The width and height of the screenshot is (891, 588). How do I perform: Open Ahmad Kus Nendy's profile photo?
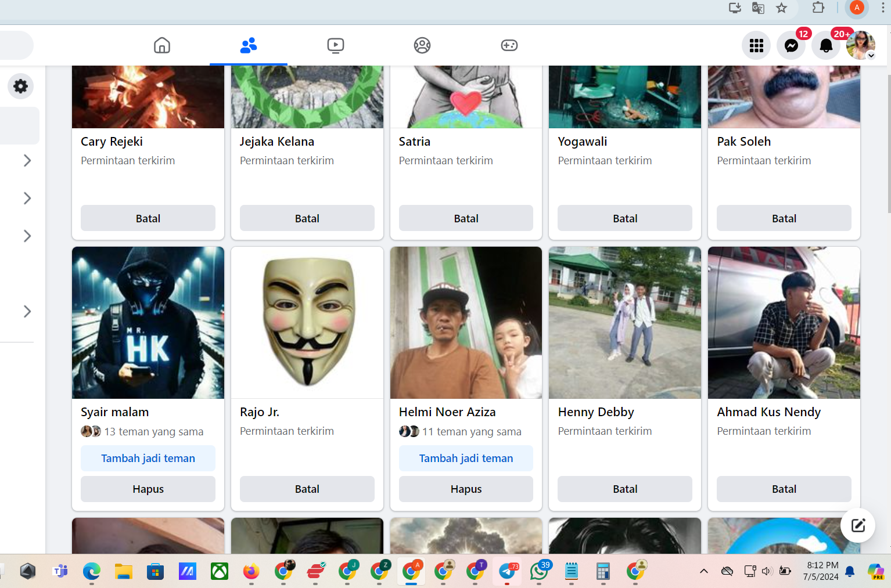tap(784, 323)
